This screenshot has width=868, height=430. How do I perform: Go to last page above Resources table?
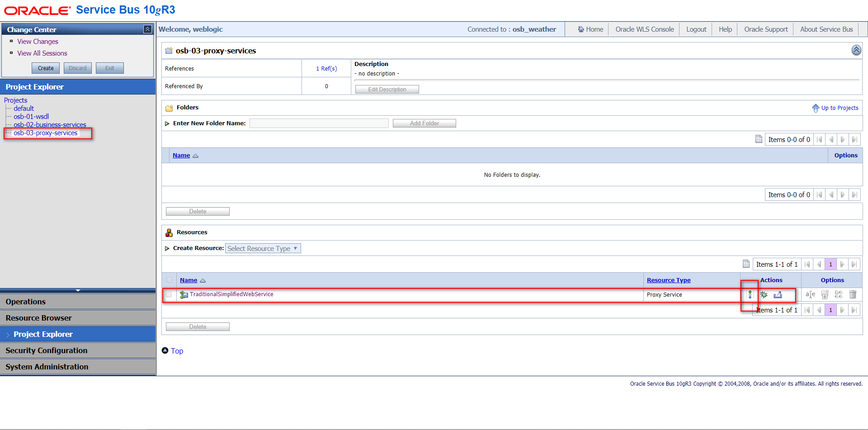pos(854,265)
